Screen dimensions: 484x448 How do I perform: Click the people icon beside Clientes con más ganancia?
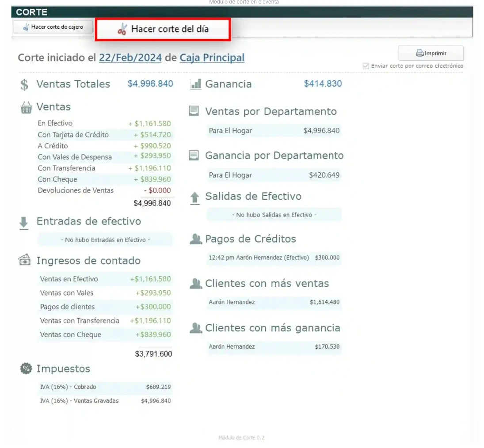tap(196, 328)
